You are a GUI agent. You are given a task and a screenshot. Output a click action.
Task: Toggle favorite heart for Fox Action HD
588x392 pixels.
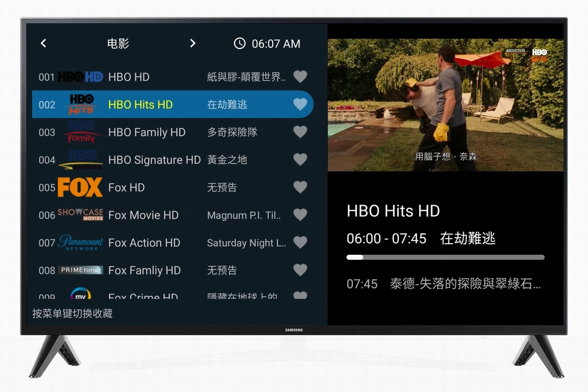coord(300,243)
